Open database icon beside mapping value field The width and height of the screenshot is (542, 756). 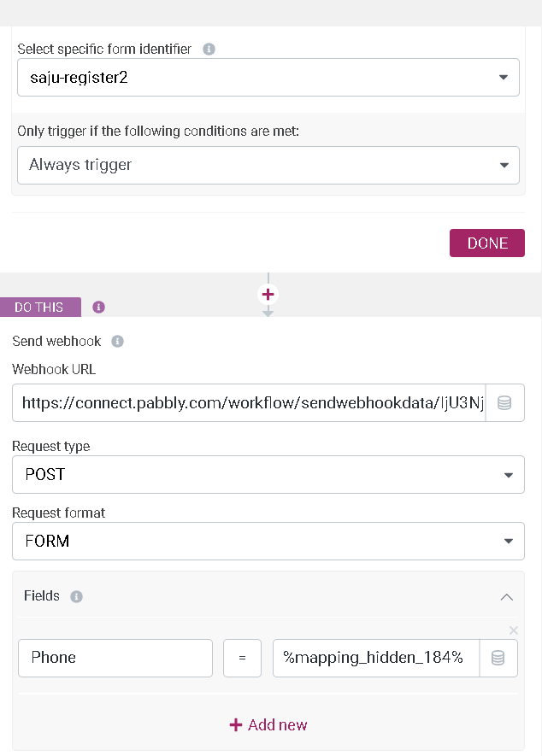[498, 658]
